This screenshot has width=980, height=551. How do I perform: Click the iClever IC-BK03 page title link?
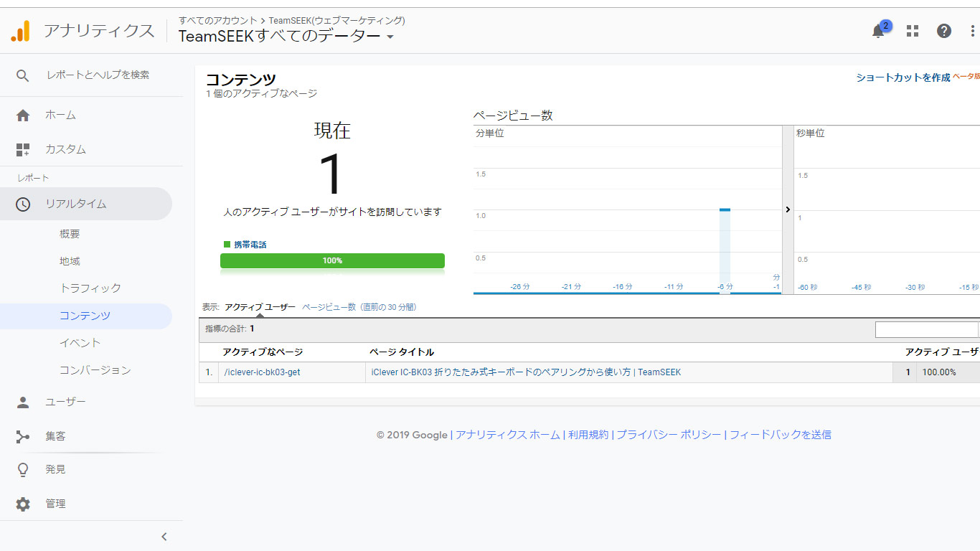526,372
